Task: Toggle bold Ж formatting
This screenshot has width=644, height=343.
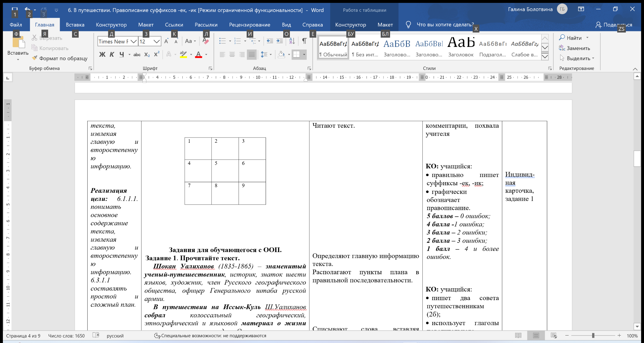Action: tap(102, 54)
